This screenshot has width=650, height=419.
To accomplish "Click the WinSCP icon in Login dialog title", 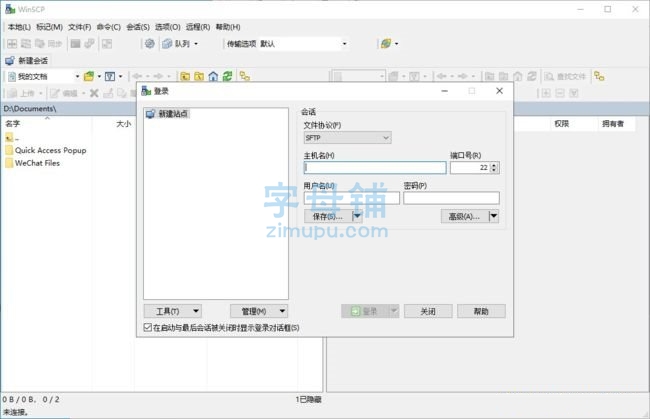I will click(146, 91).
